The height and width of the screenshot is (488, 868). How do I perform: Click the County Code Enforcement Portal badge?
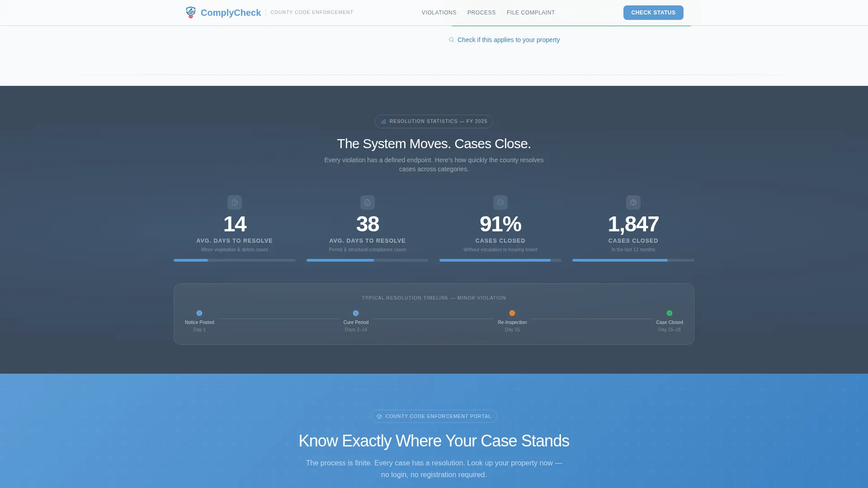(x=434, y=417)
